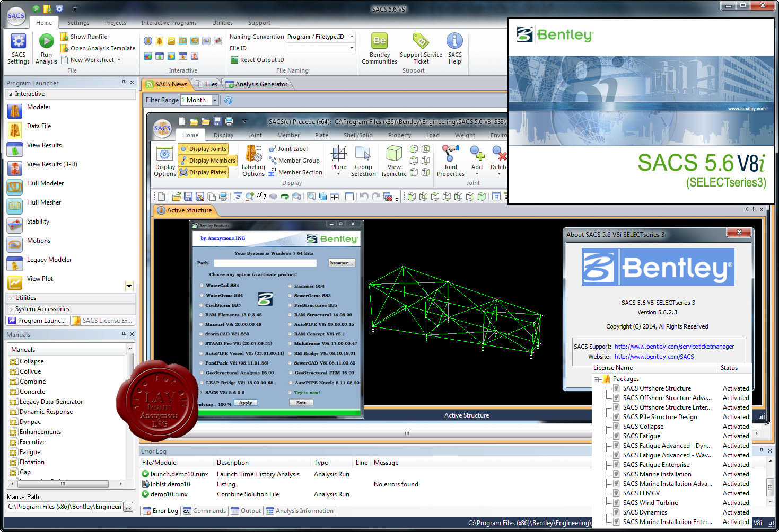Click the Bentley Communities icon
The image size is (779, 532).
tap(379, 41)
